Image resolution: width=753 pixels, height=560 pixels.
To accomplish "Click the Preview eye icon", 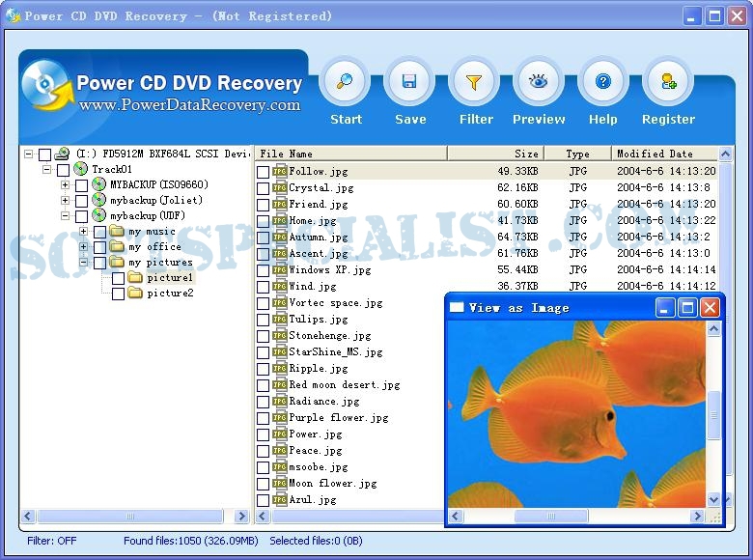I will coord(539,83).
